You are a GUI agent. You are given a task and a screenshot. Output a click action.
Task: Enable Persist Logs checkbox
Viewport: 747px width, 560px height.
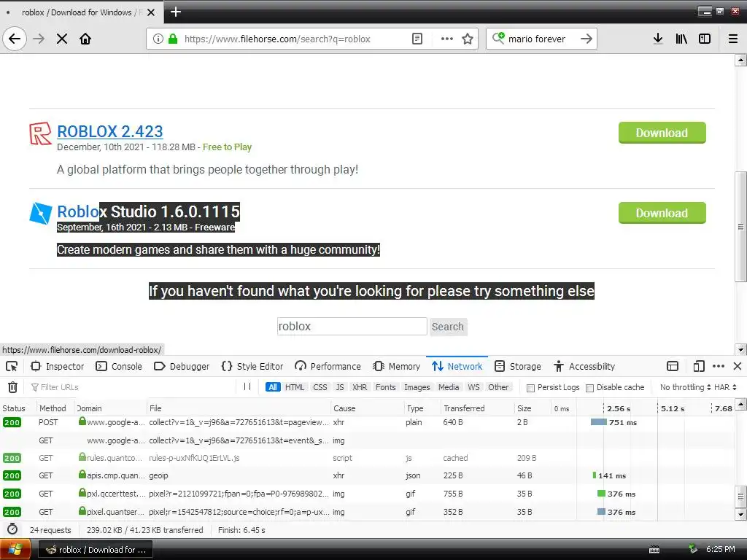(x=530, y=388)
